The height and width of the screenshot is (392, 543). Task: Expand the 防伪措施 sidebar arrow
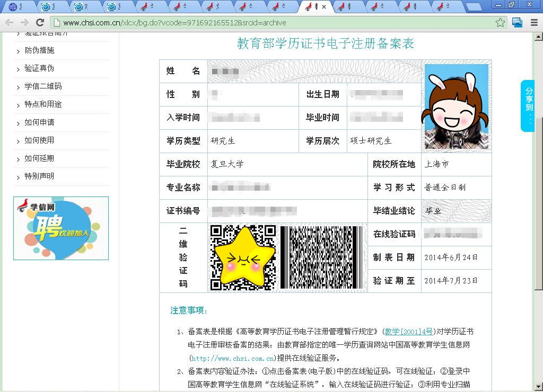(x=18, y=51)
